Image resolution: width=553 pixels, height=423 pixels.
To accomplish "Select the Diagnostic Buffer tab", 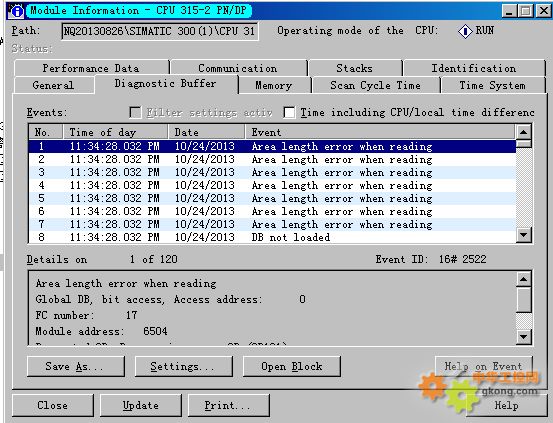I will click(x=166, y=84).
